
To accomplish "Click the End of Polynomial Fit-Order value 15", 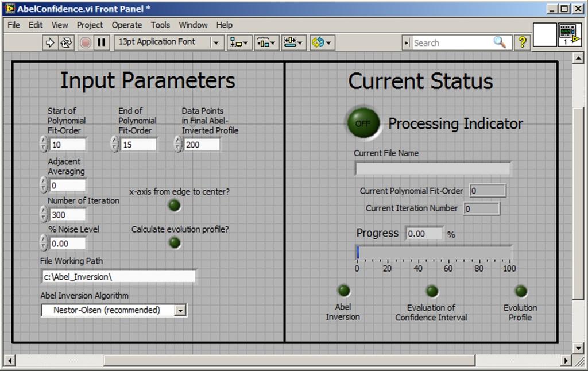I will click(x=138, y=144).
